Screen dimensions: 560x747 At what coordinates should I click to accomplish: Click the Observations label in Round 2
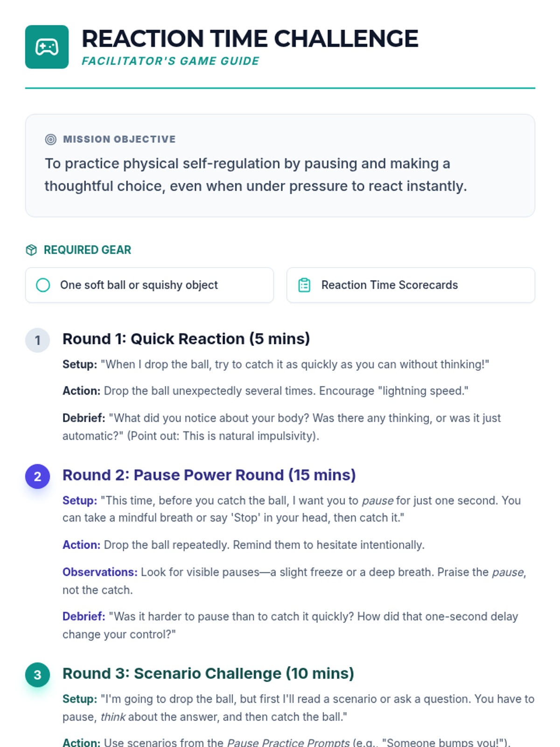click(100, 572)
